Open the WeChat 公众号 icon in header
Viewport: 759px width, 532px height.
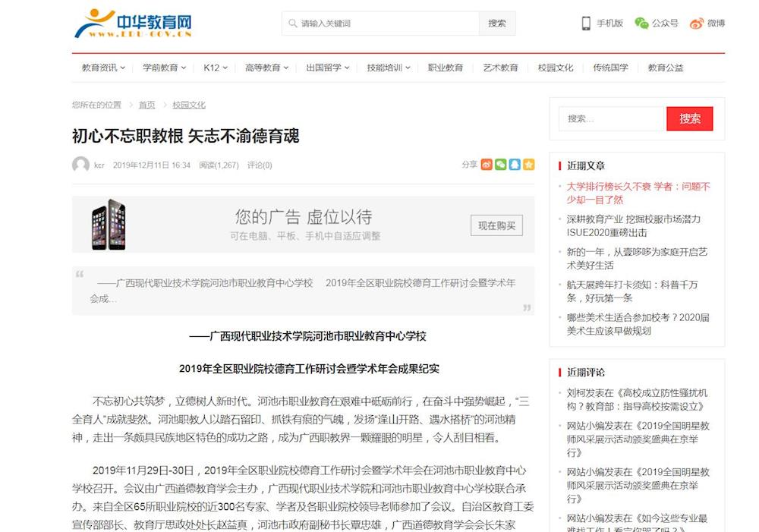click(x=641, y=24)
